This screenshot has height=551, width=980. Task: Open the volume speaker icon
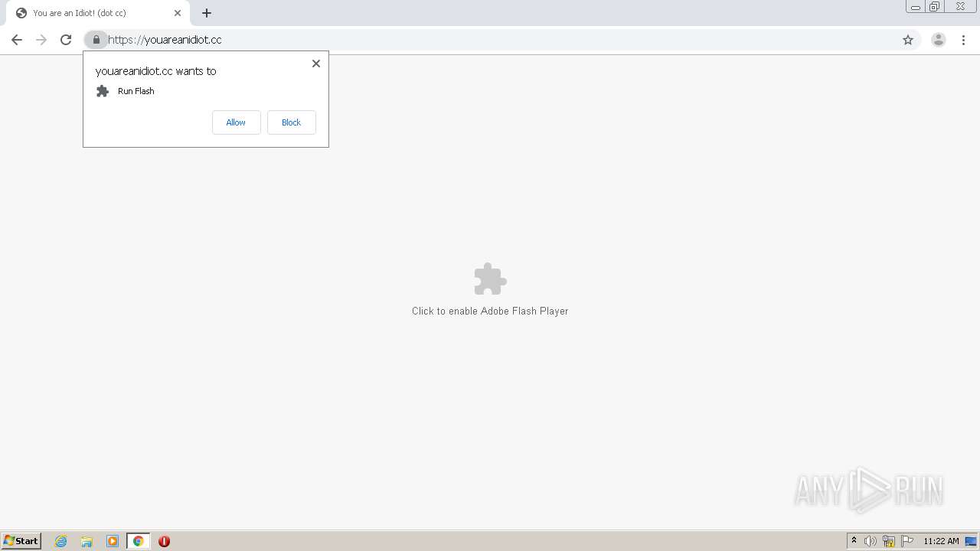pyautogui.click(x=871, y=541)
